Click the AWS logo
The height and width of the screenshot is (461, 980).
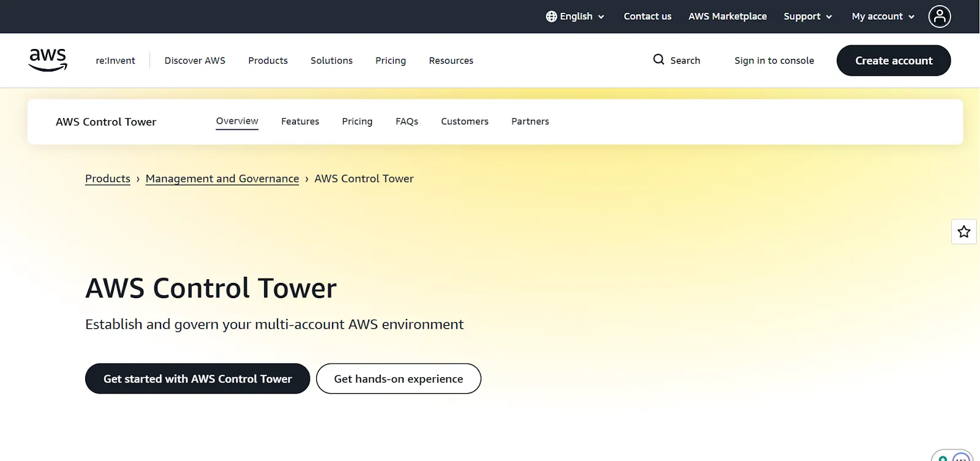pyautogui.click(x=48, y=60)
